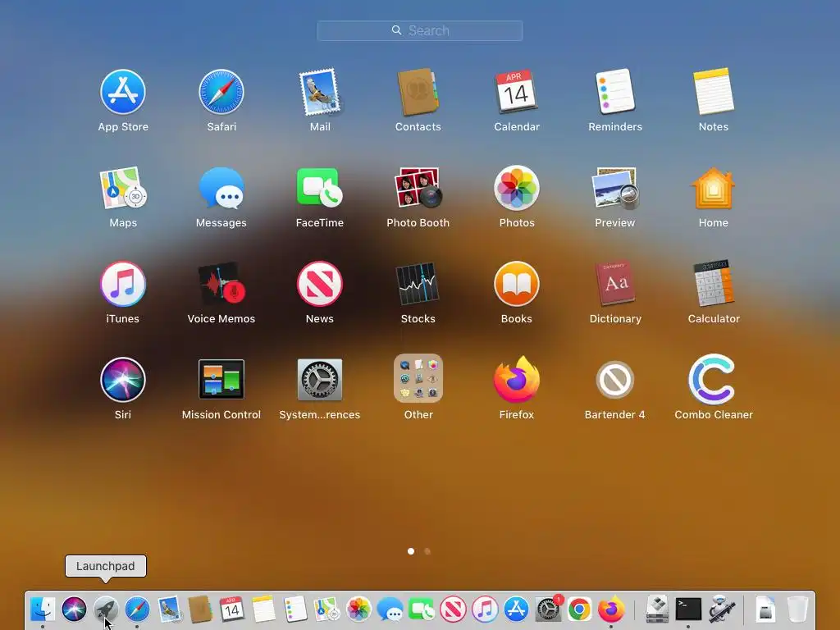Launch iTunes from the Launchpad grid
This screenshot has width=840, height=630.
click(x=123, y=284)
